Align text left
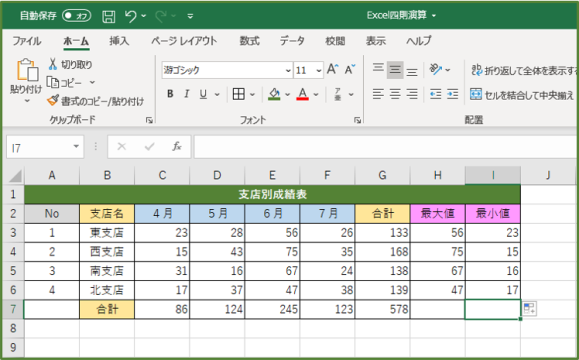579x360 pixels. pyautogui.click(x=378, y=94)
